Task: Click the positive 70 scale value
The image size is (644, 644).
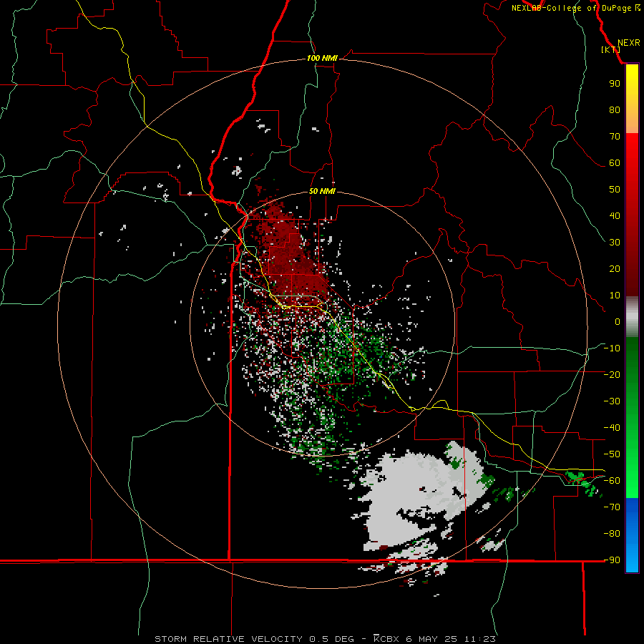Action: [615, 137]
